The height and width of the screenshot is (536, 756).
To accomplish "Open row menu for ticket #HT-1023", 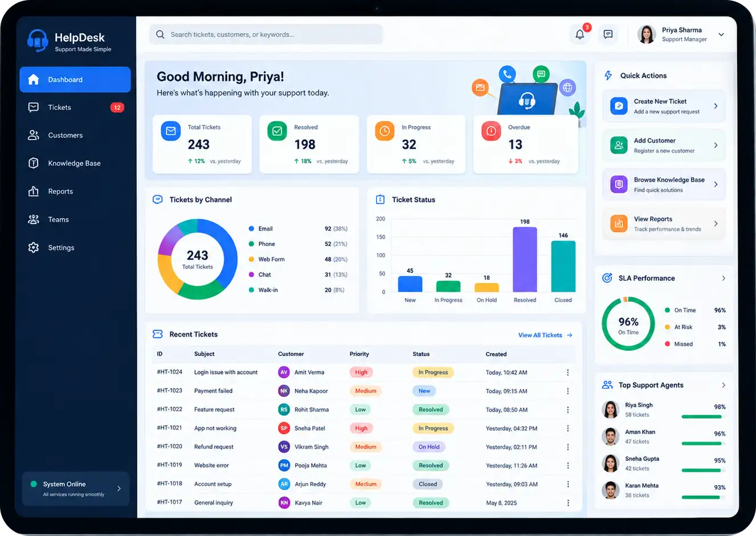I will [568, 391].
